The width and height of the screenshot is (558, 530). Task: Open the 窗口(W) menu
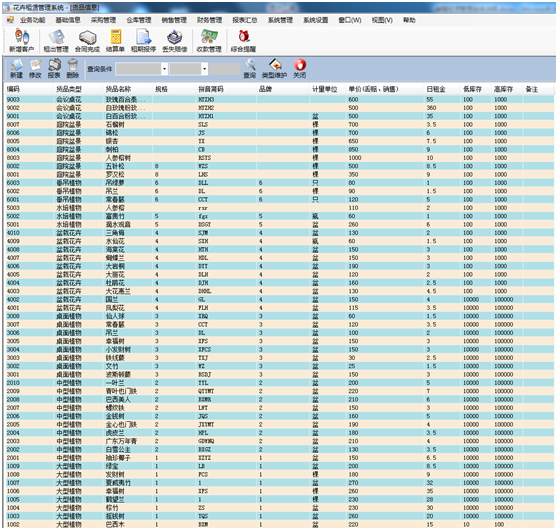click(x=350, y=20)
